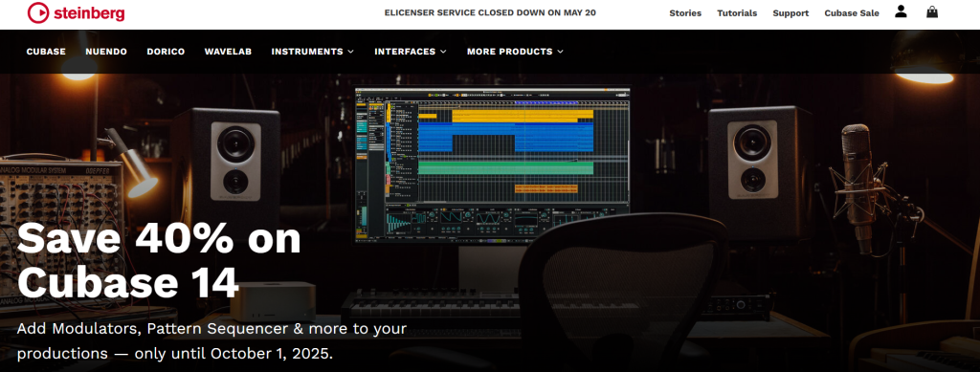Click the Add Modulators promo description text
This screenshot has width=980, height=372.
coord(212,340)
